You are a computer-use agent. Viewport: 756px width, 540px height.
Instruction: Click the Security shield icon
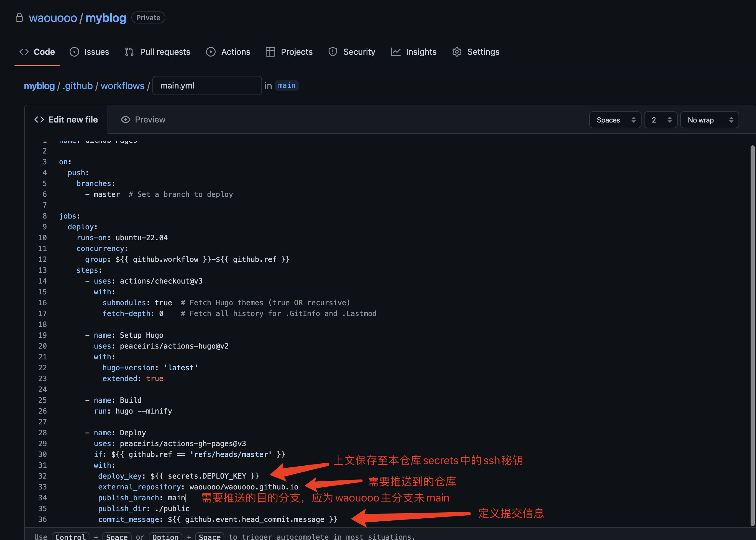[x=333, y=52]
